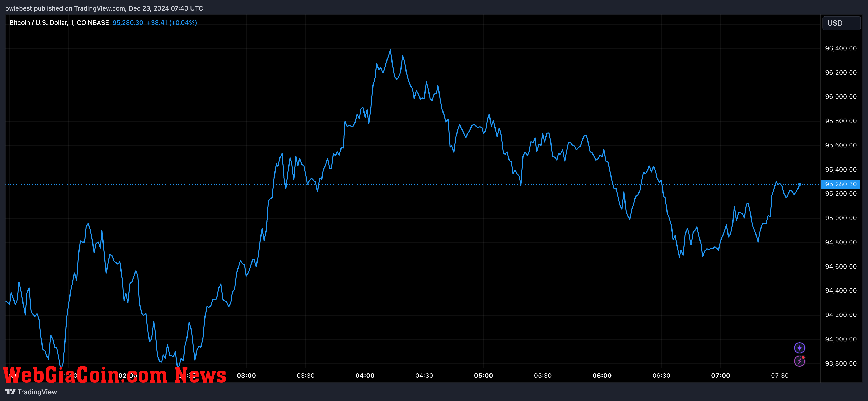Click the 04:00 time axis label
This screenshot has width=868, height=401.
tap(365, 375)
